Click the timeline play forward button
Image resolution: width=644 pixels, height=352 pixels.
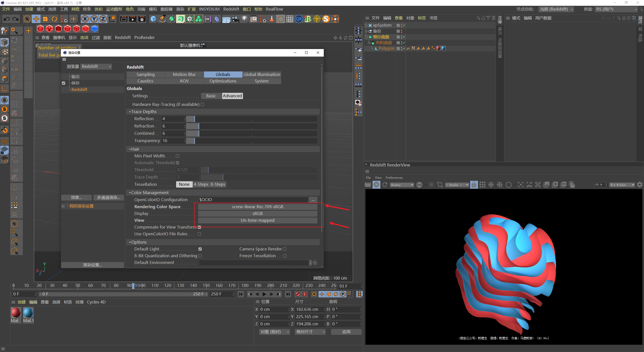pos(264,294)
